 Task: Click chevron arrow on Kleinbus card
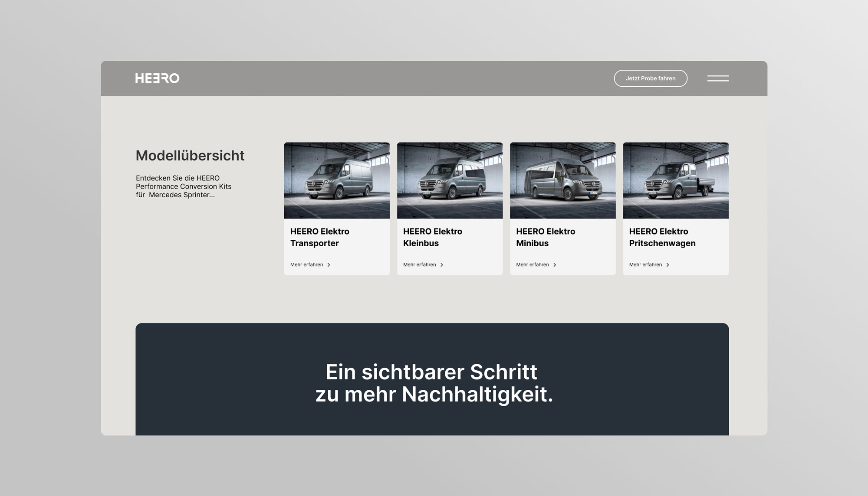(442, 265)
